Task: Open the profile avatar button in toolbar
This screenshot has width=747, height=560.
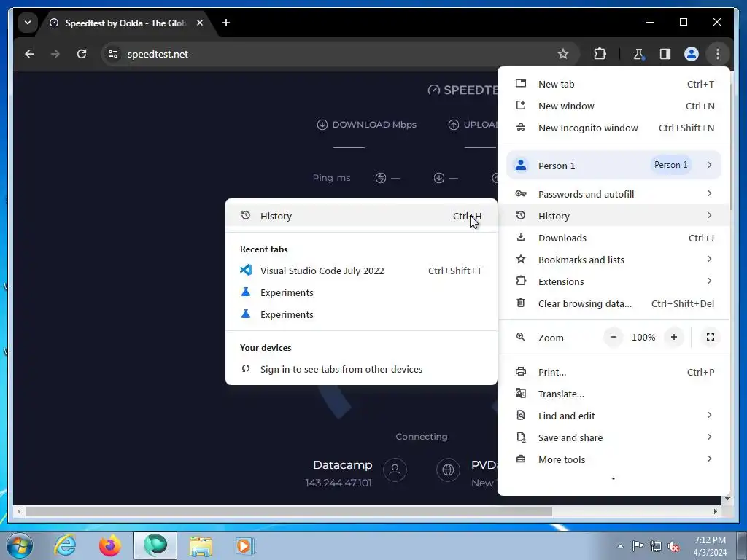Action: coord(692,54)
